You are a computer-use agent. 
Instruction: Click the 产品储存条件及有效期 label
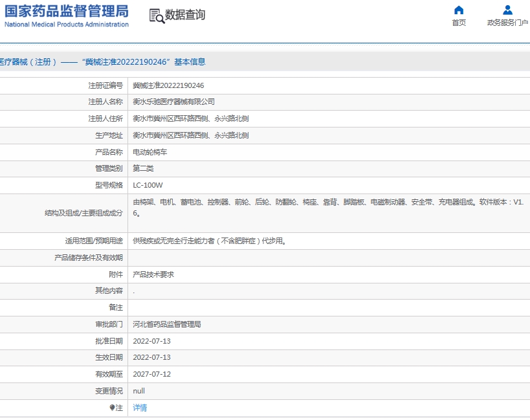click(x=89, y=258)
